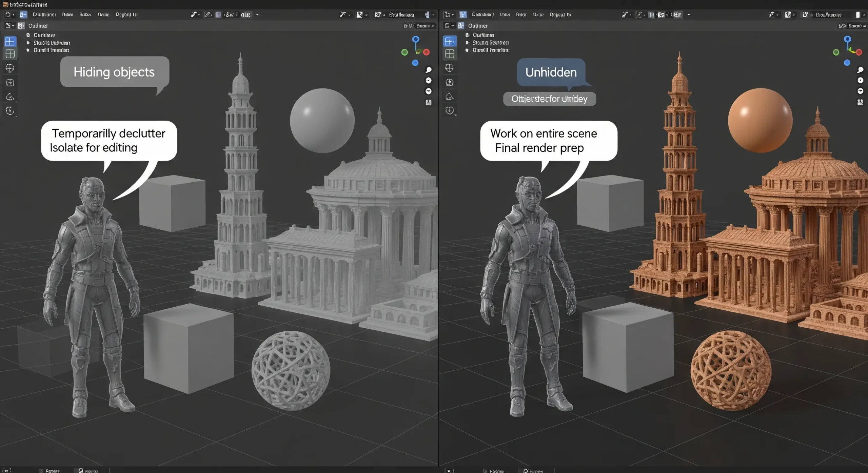Open the 'Rojient Or' menu in left header
Viewport: 868px width, 473px height.
pyautogui.click(x=127, y=15)
